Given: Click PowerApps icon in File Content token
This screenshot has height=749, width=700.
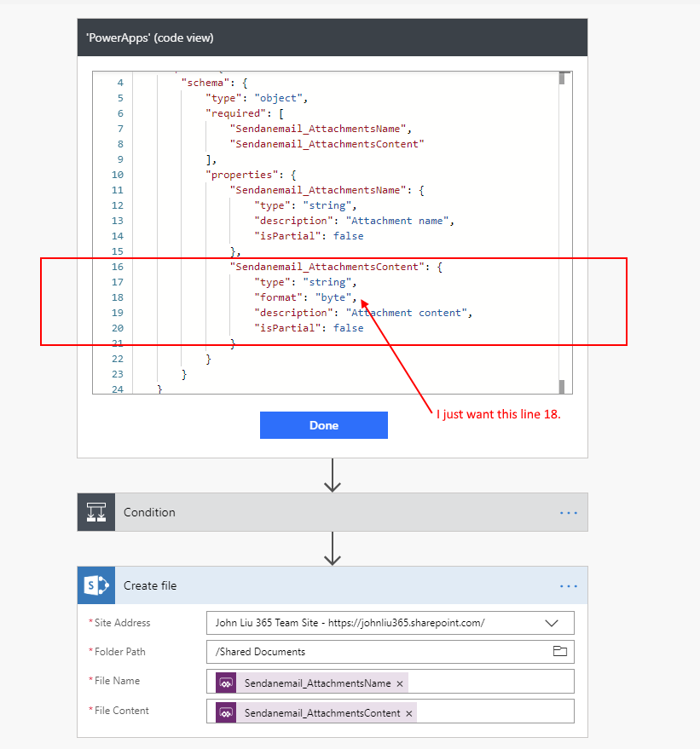Looking at the screenshot, I should click(x=226, y=712).
